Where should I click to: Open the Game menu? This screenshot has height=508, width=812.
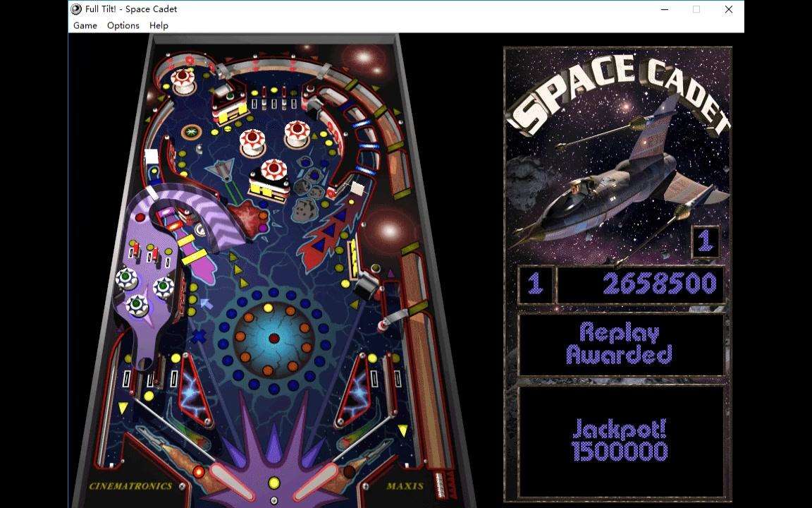(x=85, y=25)
